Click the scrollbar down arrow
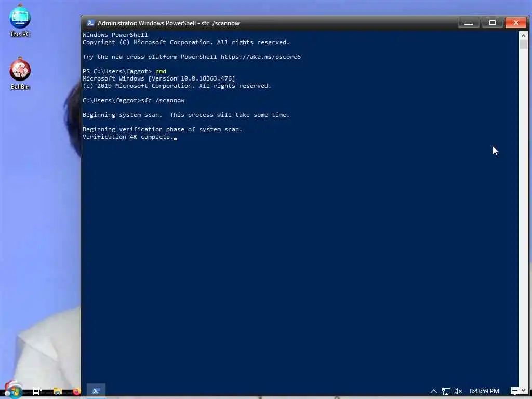Viewport: 532px width, 399px height. [x=523, y=390]
